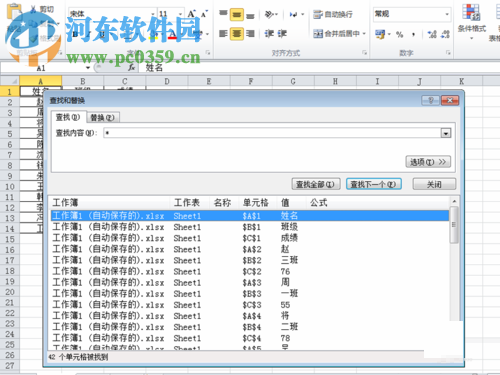Click the middle align icon

tap(237, 15)
